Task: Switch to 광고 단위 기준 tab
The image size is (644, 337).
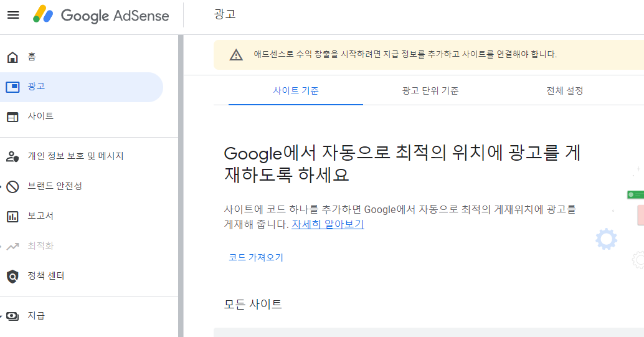Action: coord(430,91)
